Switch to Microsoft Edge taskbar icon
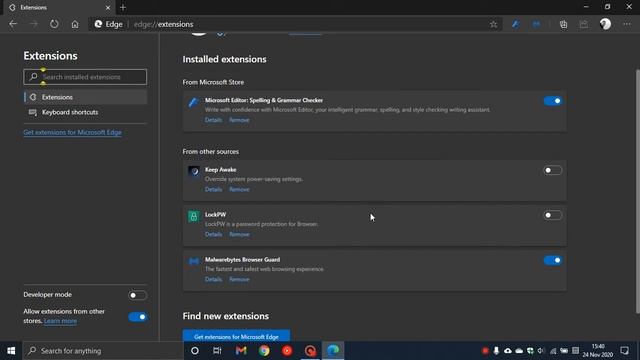Image resolution: width=640 pixels, height=360 pixels. click(x=333, y=351)
